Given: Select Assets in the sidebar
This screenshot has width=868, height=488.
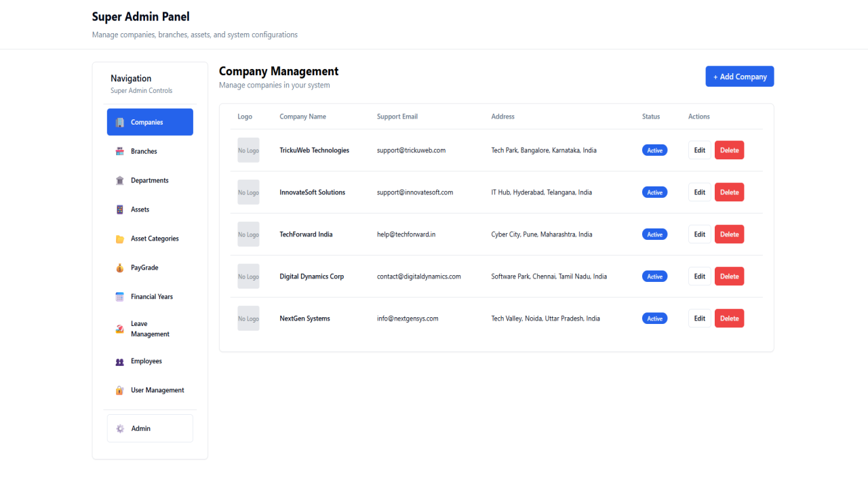Looking at the screenshot, I should [150, 209].
